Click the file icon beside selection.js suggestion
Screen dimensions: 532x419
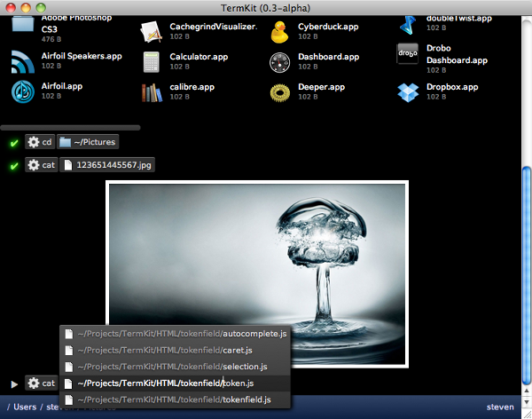pos(69,367)
